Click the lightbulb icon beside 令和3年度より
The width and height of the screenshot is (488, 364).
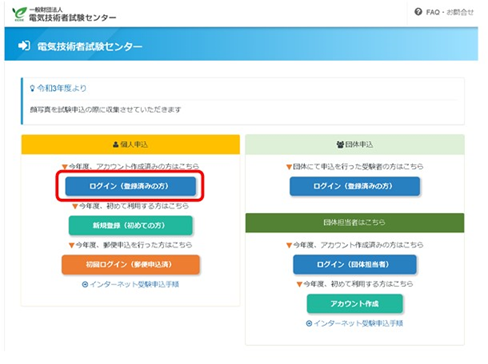click(32, 88)
